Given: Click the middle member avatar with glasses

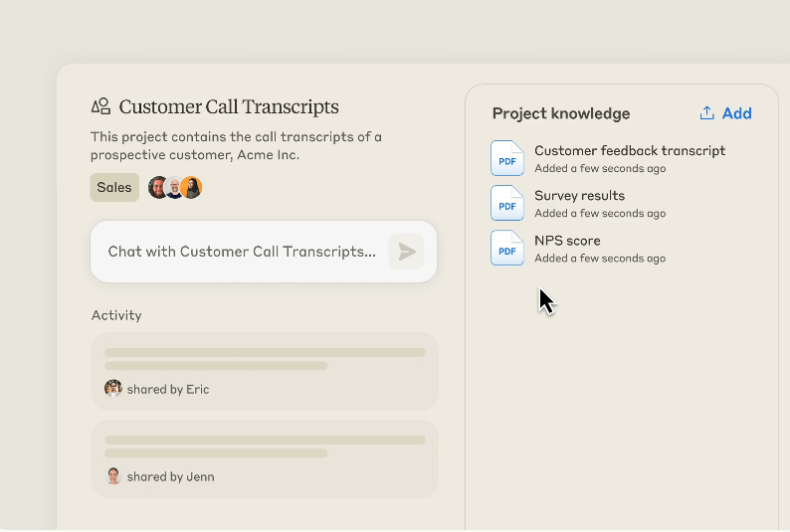Looking at the screenshot, I should tap(174, 187).
